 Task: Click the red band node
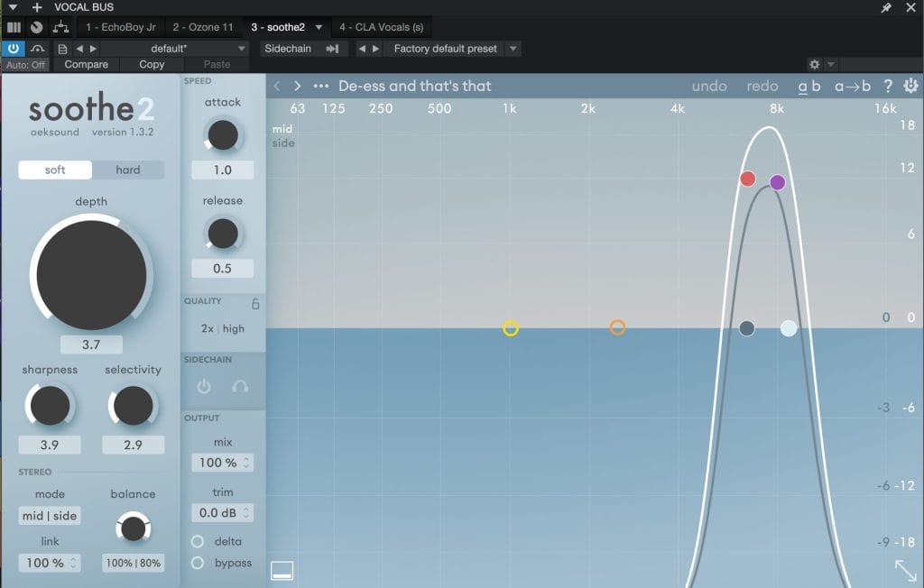point(747,179)
